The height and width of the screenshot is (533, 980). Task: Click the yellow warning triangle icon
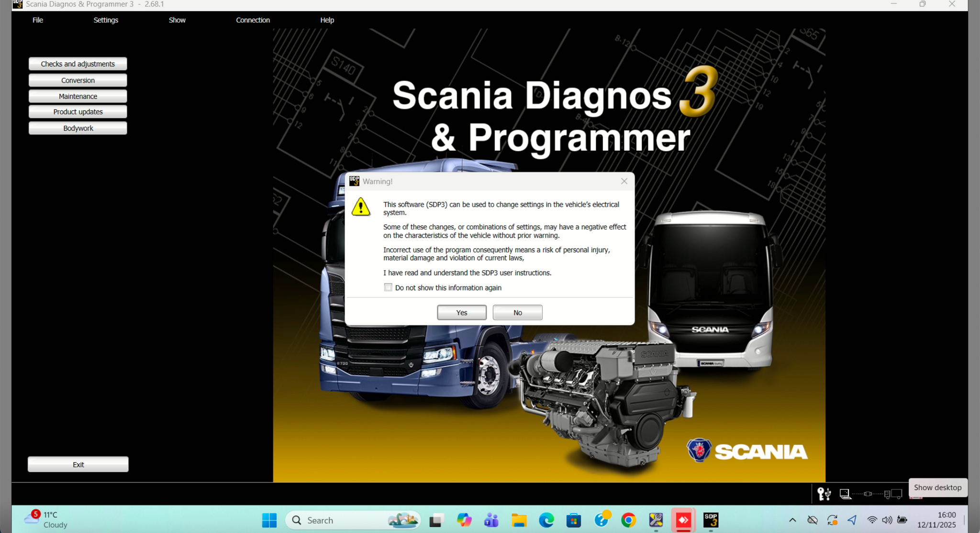click(361, 207)
